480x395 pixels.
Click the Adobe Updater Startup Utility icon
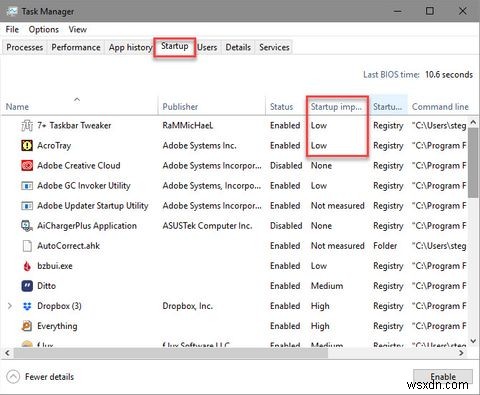point(27,206)
